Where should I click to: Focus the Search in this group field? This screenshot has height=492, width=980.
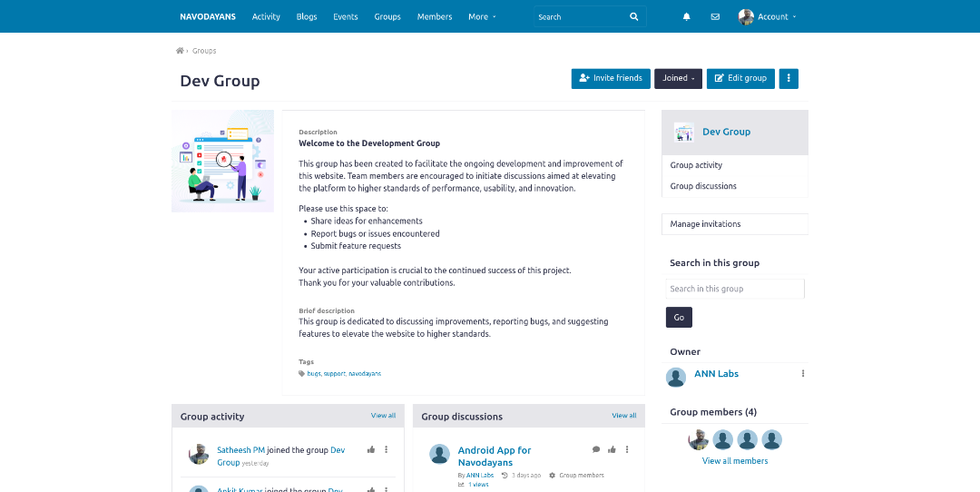(735, 289)
